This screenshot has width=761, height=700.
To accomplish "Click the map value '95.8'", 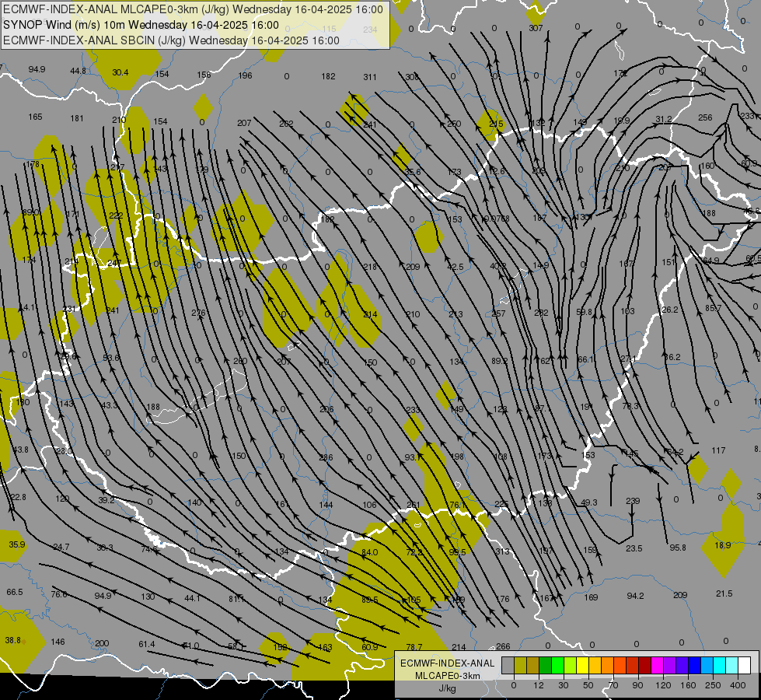I will tap(678, 548).
